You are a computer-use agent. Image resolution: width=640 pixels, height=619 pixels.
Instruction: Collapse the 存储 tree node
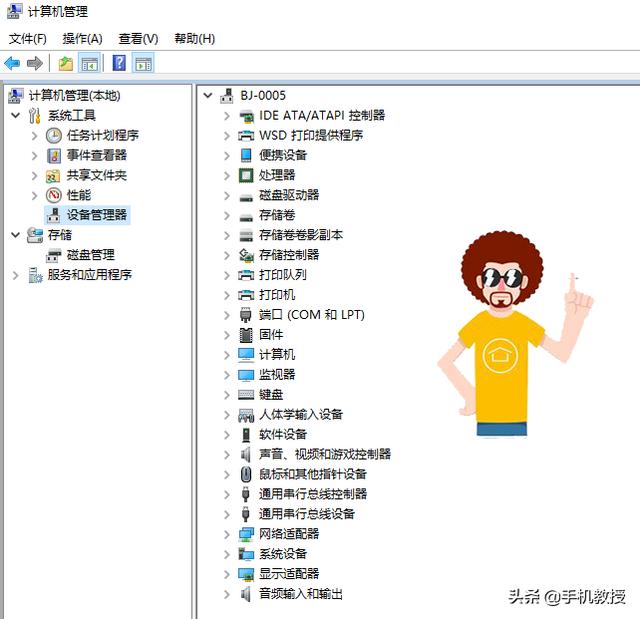coord(16,235)
